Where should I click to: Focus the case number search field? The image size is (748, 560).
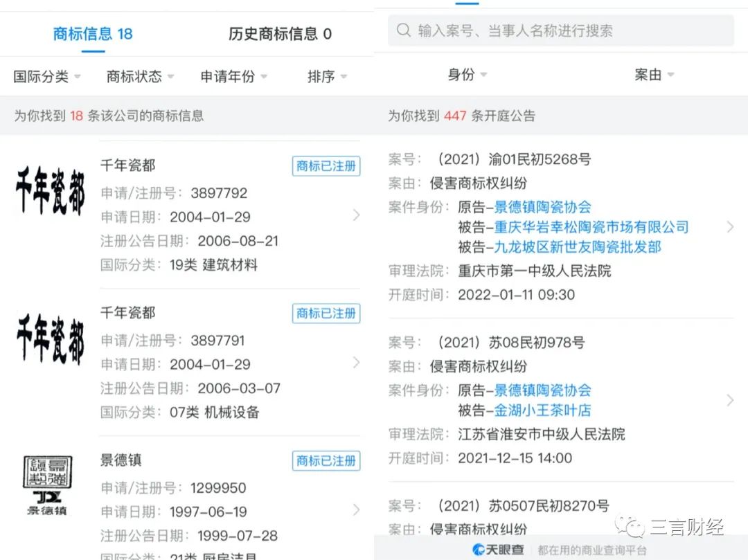(560, 30)
